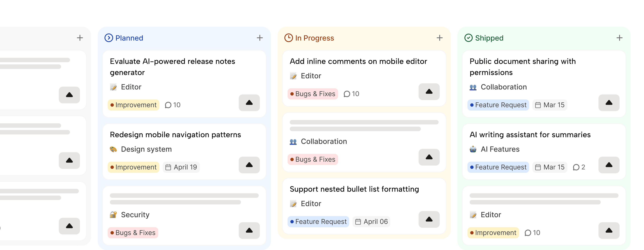Viewport: 644px width, 250px height.
Task: Upvote Support nested bullet list formatting card
Action: (x=429, y=219)
